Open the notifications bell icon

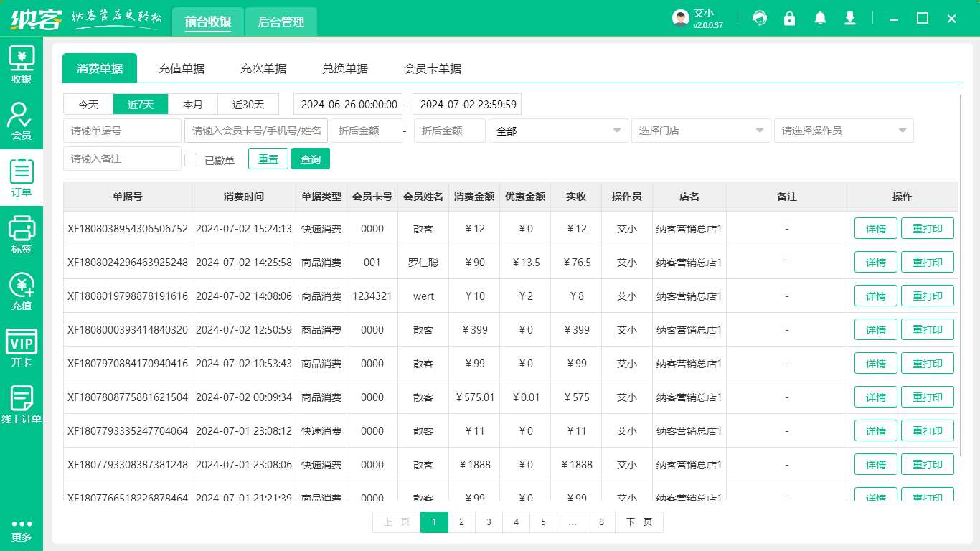(820, 18)
